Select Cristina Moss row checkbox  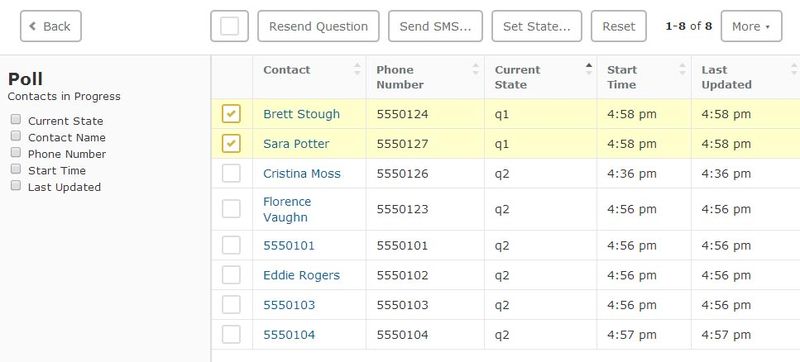(x=231, y=173)
